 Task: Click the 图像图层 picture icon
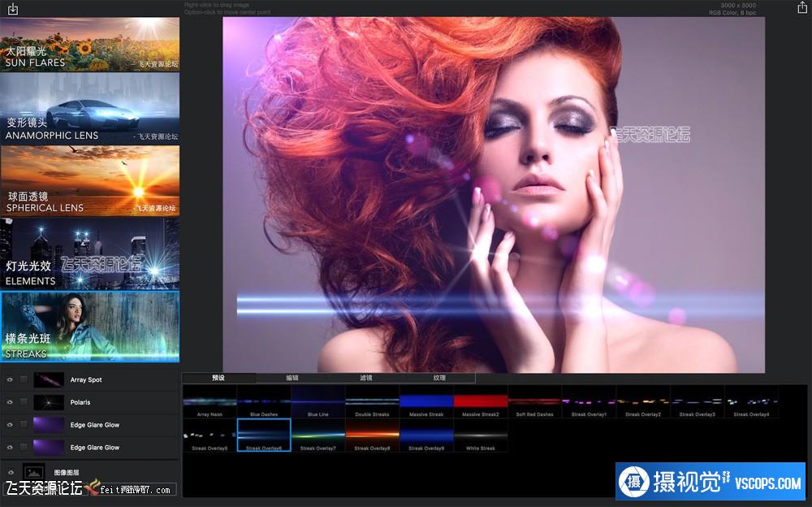pos(34,472)
